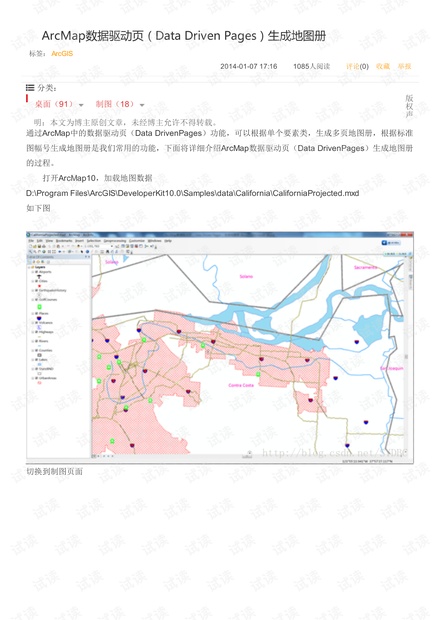Click the Contra Costa county label

[241, 385]
